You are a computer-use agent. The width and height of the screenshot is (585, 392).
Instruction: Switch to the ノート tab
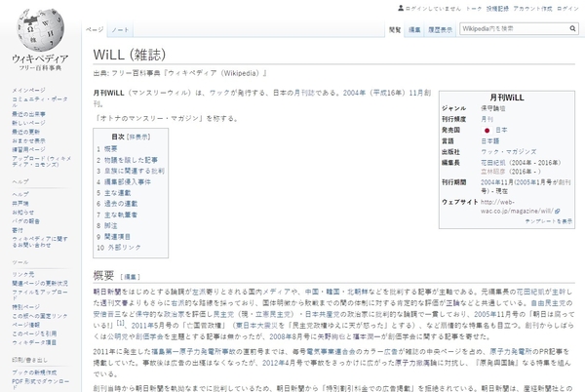click(120, 30)
